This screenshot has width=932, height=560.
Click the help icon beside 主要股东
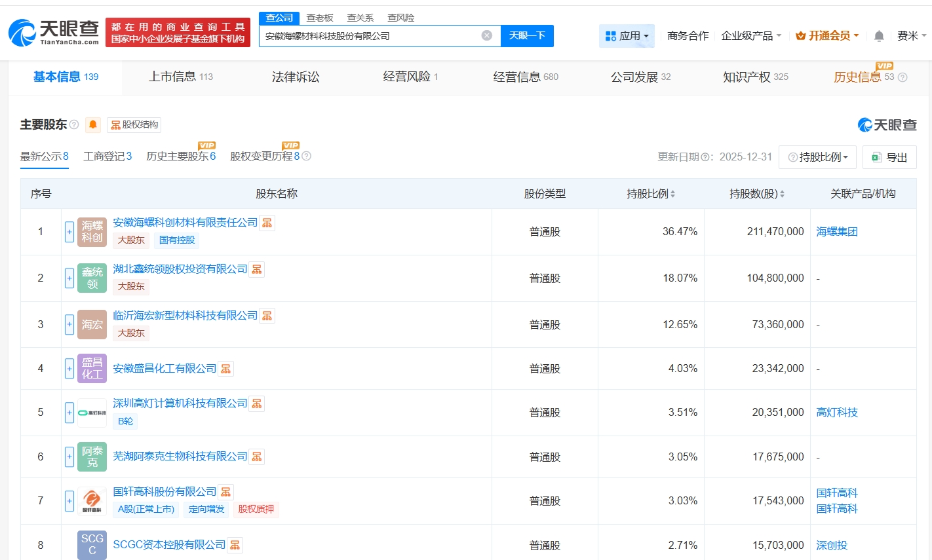point(74,124)
